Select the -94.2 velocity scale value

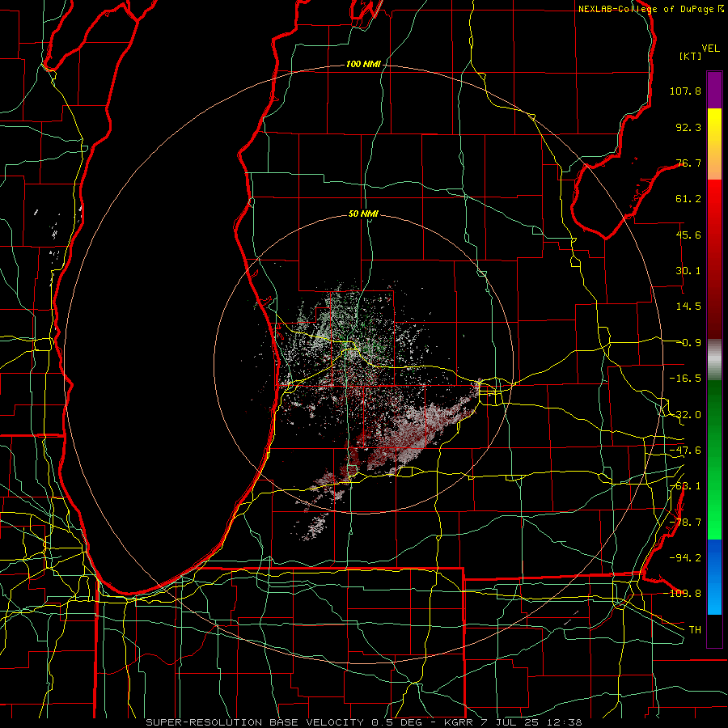click(x=685, y=557)
